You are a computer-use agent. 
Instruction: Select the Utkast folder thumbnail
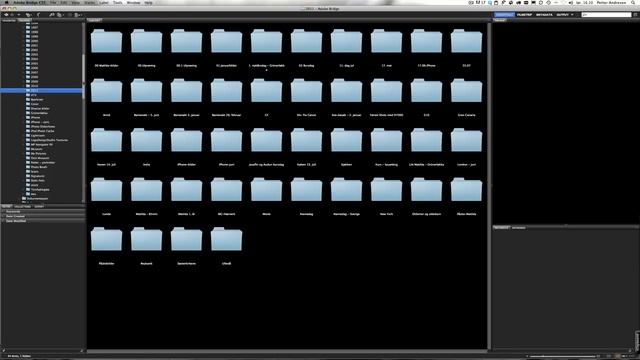coord(226,239)
